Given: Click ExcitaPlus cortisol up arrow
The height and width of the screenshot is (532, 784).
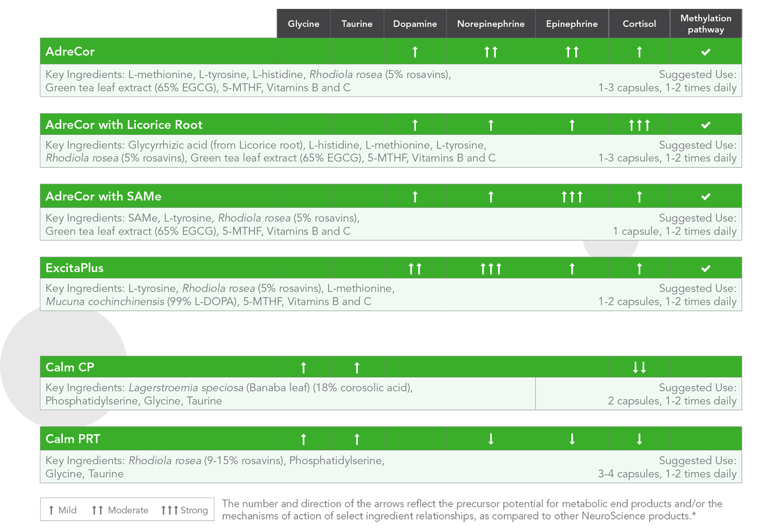Looking at the screenshot, I should (x=639, y=269).
